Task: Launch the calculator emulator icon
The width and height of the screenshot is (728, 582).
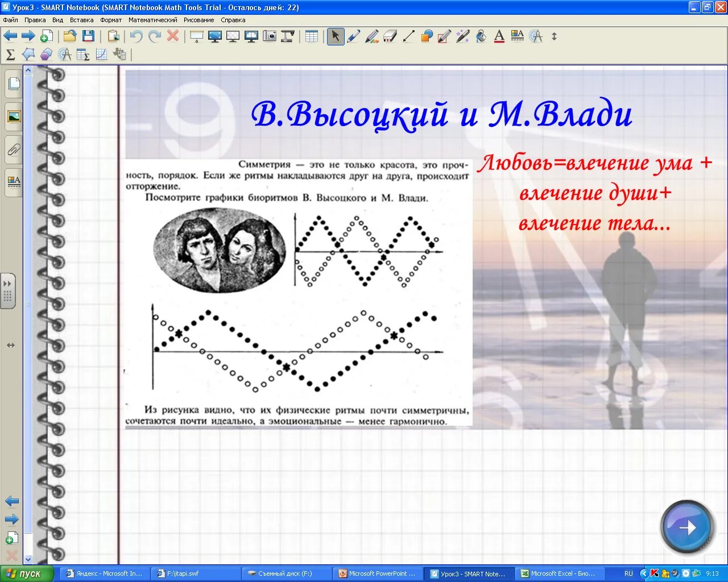Action: point(119,55)
